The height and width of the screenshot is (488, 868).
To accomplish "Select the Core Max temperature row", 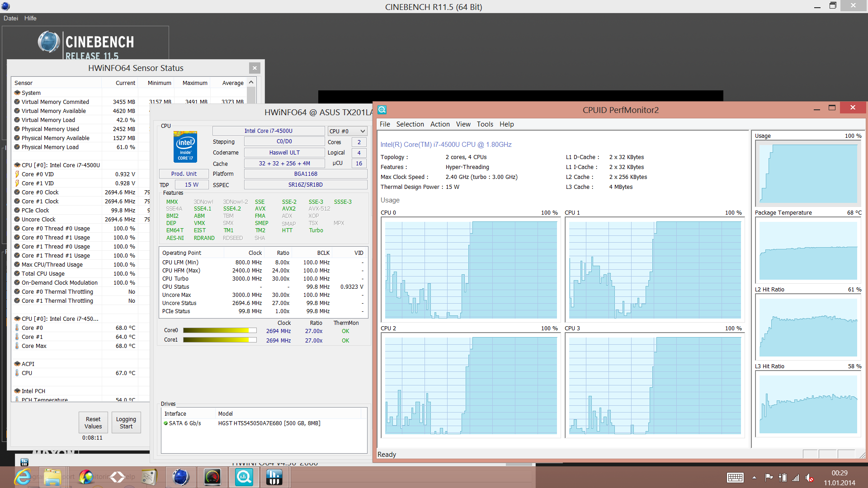I will 80,346.
